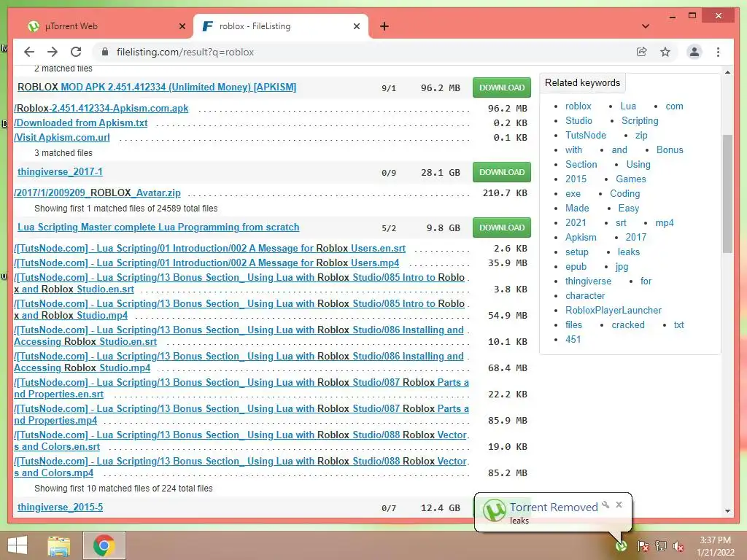The image size is (747, 560).
Task: Open Visit Apkism.com.url link
Action: (x=62, y=138)
